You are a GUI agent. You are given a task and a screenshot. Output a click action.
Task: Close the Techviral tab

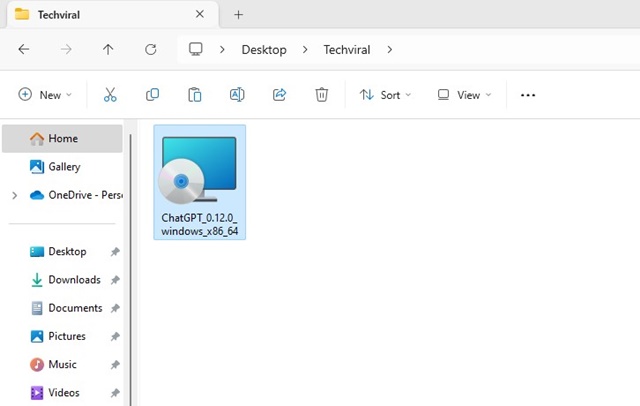[200, 14]
